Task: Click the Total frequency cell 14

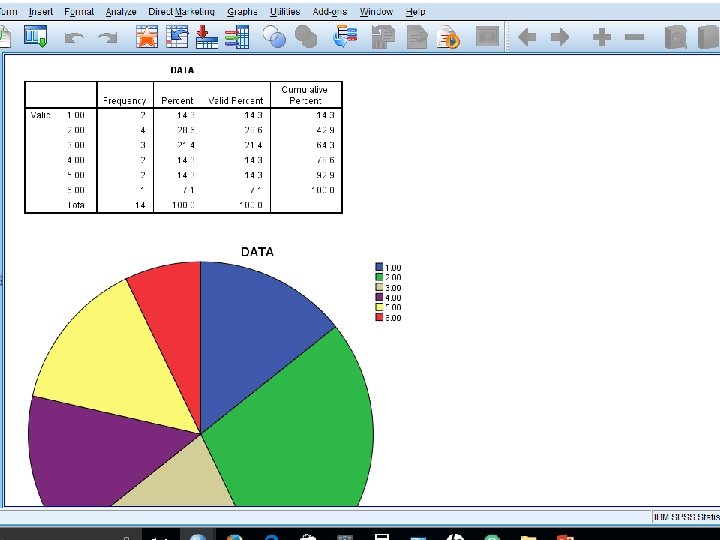Action: coord(140,205)
